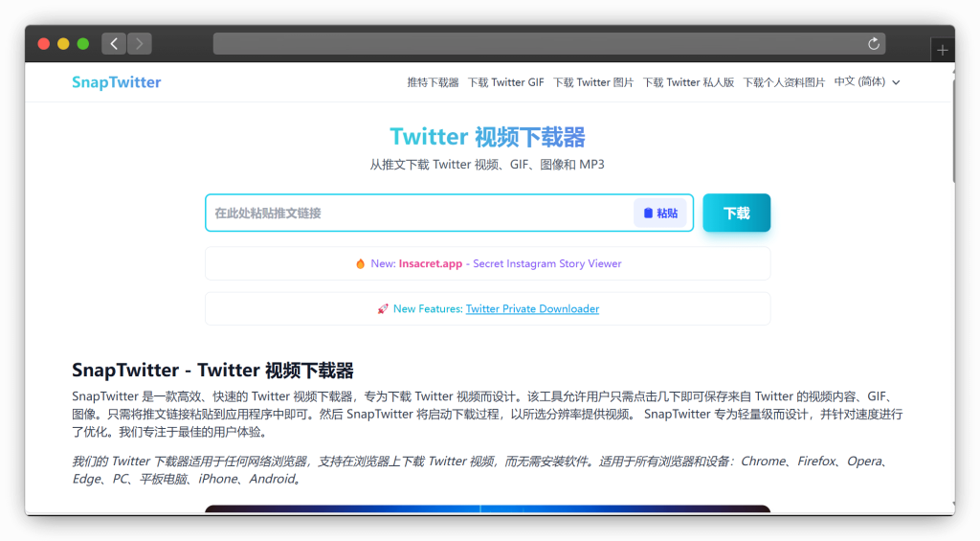Expand the 中文 (简体) language dropdown

pos(867,82)
